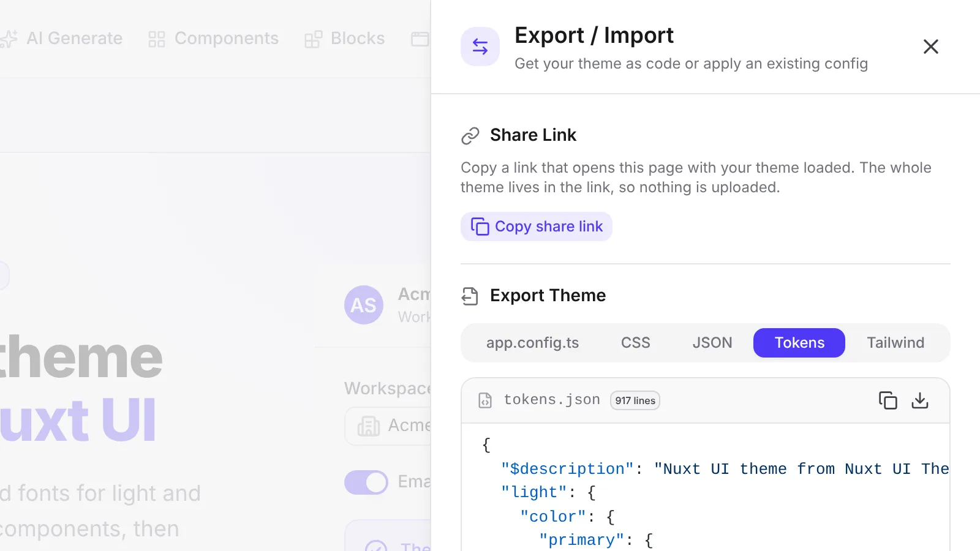Click the Export / Import swap arrows icon
Image resolution: width=980 pixels, height=551 pixels.
480,47
